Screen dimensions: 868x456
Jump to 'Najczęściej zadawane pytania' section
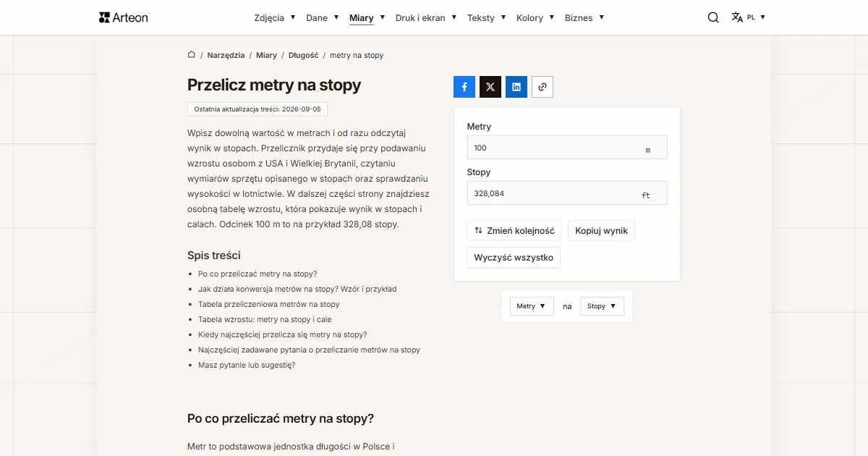click(309, 350)
